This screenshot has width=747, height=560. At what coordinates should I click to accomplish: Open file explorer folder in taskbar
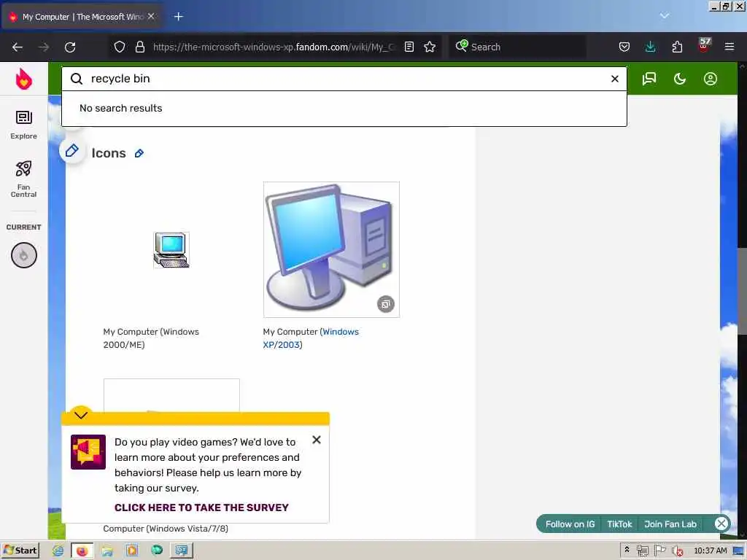click(x=108, y=551)
